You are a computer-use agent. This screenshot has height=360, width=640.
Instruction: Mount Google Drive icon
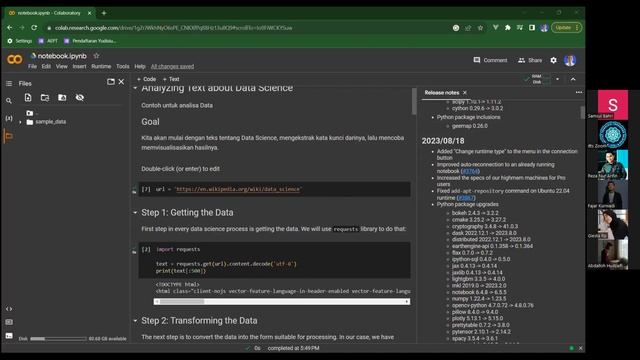click(x=62, y=98)
